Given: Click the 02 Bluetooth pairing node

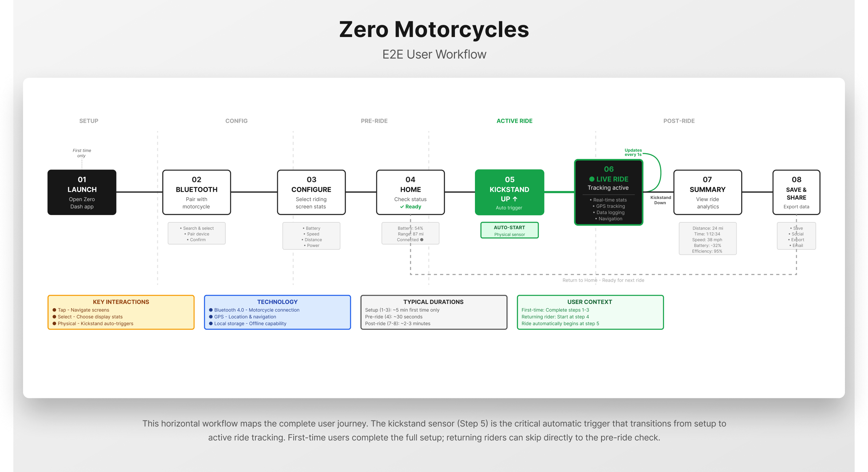Looking at the screenshot, I should pos(197,192).
